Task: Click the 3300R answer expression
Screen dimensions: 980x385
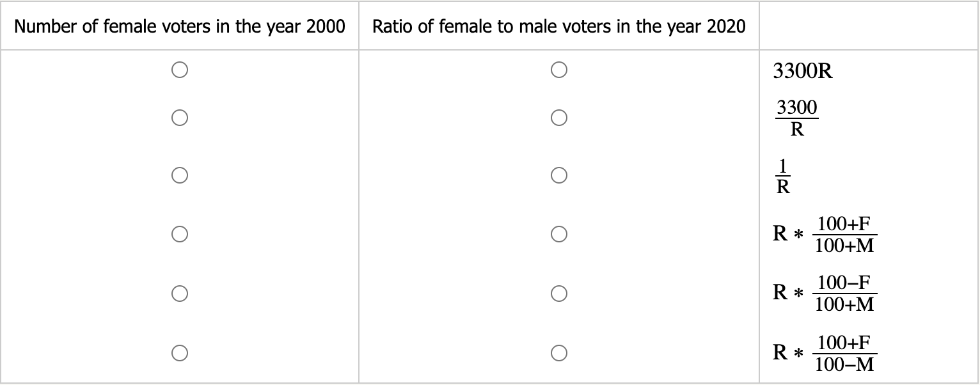Action: pos(803,71)
